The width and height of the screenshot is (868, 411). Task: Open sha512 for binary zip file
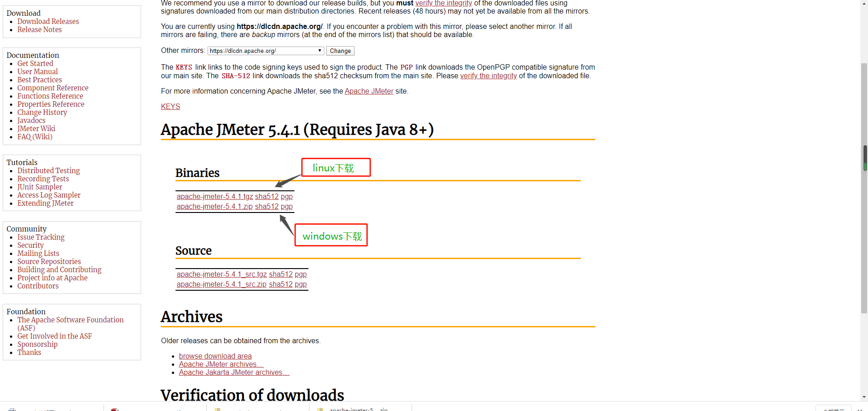[267, 206]
